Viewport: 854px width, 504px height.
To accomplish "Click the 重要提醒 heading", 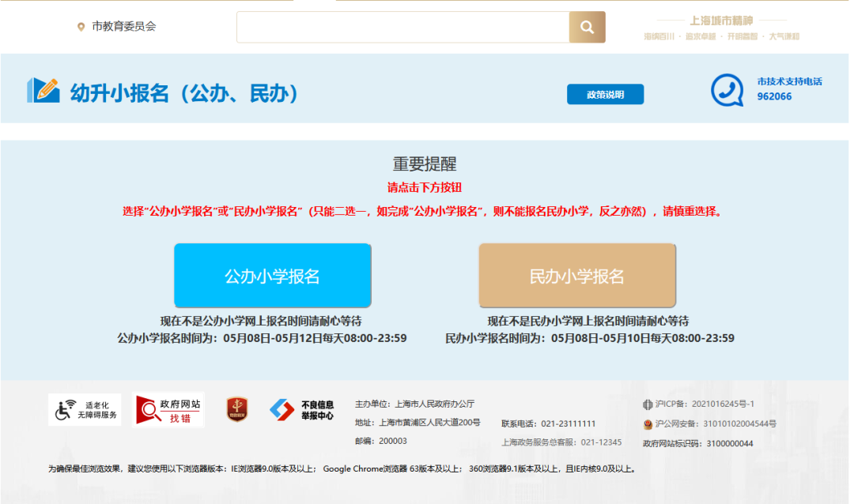I will click(x=425, y=164).
